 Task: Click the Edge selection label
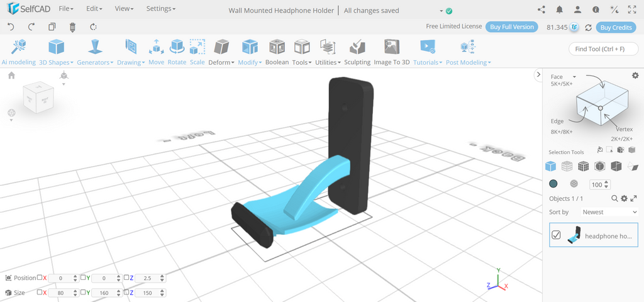(557, 121)
